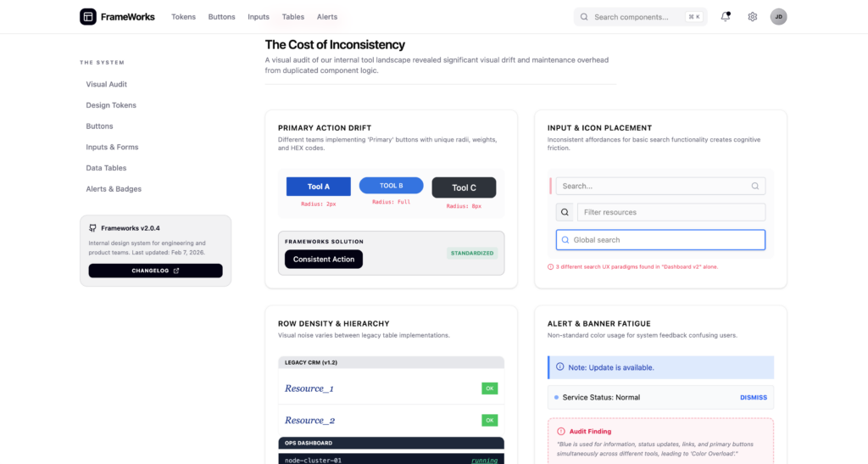Click the external link icon on Changelog
The image size is (868, 464).
click(176, 271)
